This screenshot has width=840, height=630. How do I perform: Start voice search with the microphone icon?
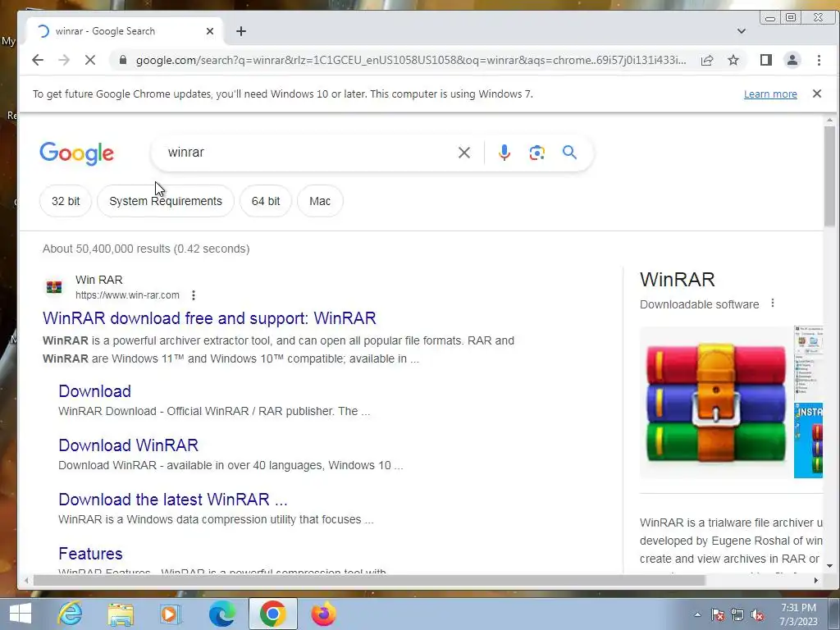[x=504, y=153]
